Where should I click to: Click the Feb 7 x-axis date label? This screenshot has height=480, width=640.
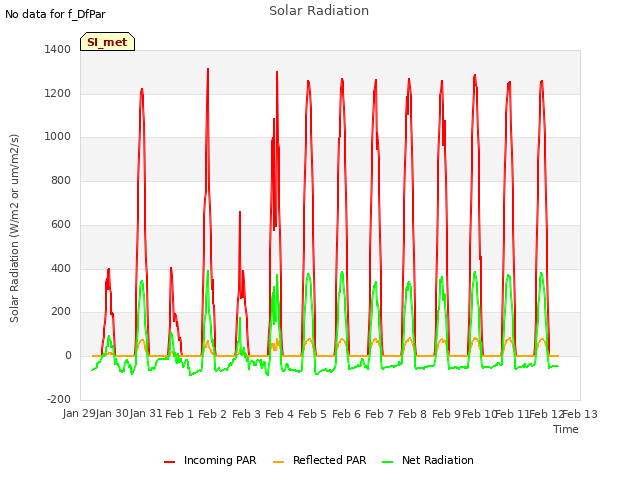coord(379,414)
